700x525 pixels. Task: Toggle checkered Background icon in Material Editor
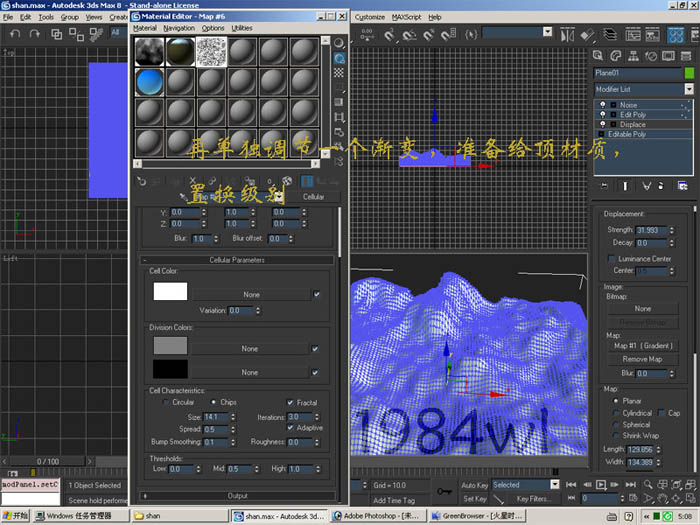339,73
